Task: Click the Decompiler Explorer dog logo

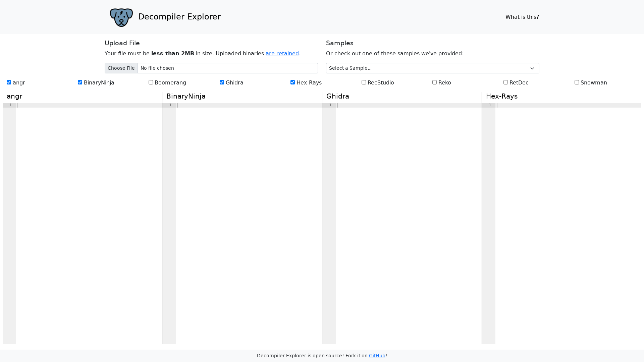Action: (121, 17)
